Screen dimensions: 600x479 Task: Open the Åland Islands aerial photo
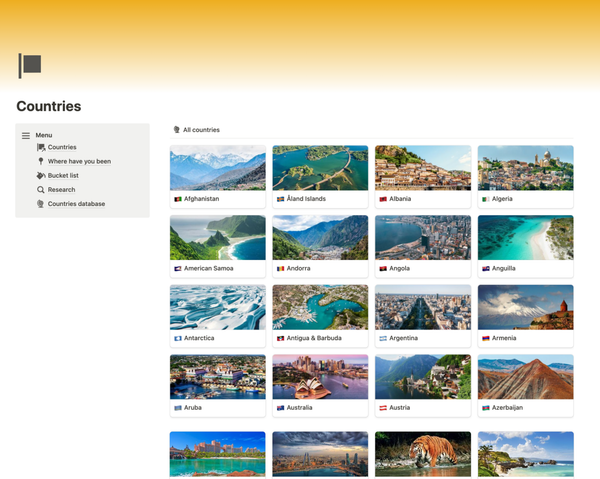pyautogui.click(x=320, y=168)
